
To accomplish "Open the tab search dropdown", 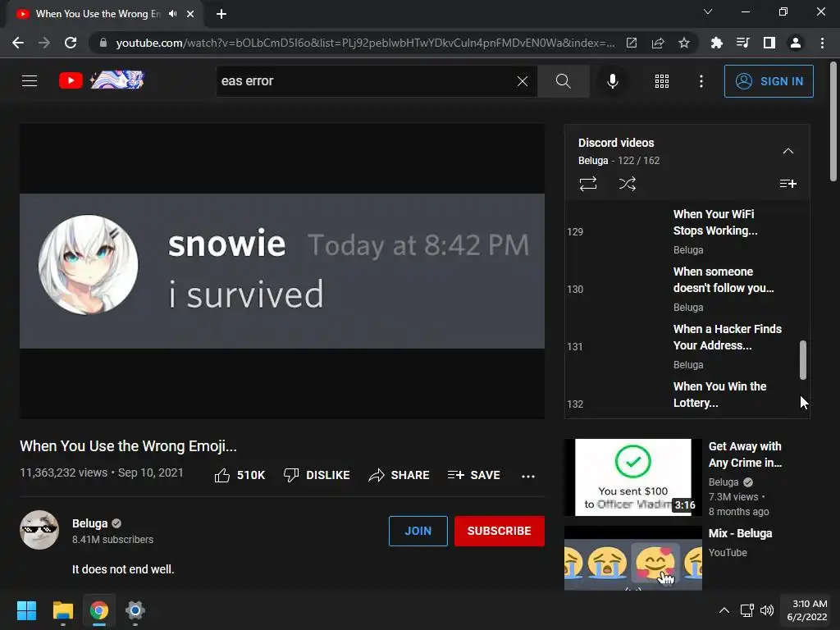I will click(708, 11).
